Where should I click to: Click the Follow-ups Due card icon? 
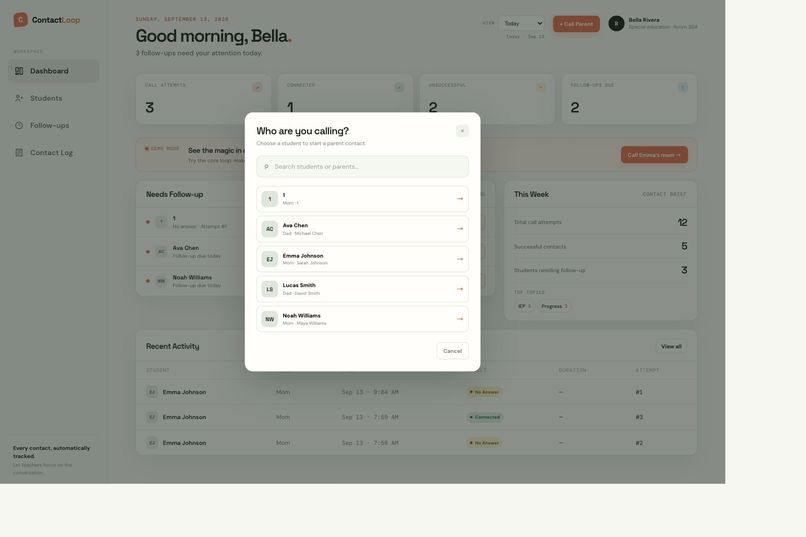click(683, 87)
